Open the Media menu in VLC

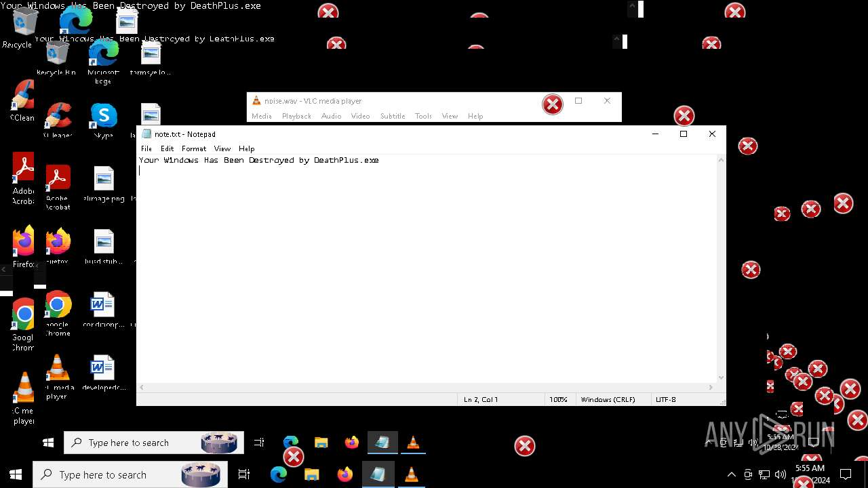point(262,116)
